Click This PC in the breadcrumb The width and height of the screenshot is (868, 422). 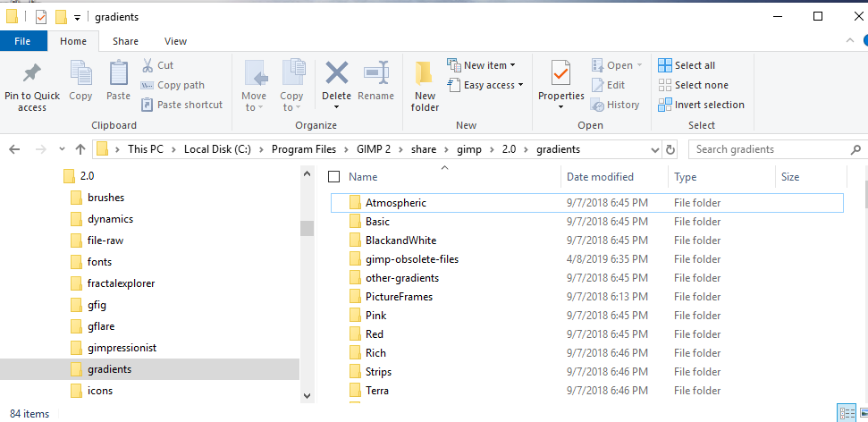point(146,149)
